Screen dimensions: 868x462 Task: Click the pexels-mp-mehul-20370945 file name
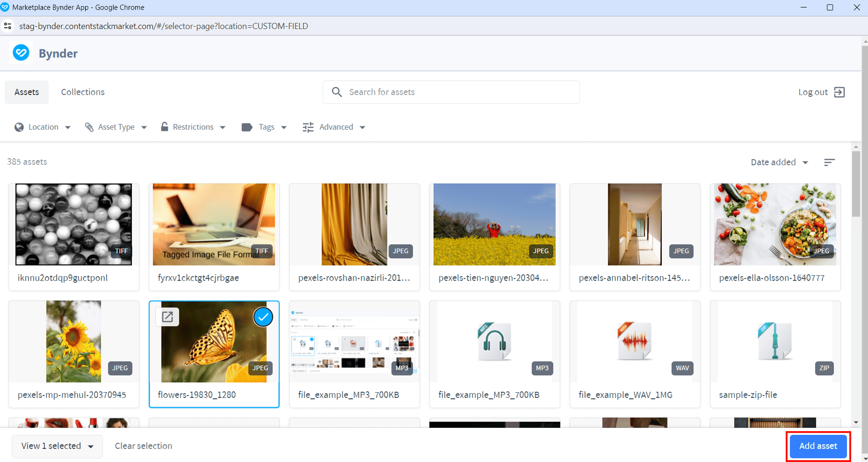[x=72, y=395]
